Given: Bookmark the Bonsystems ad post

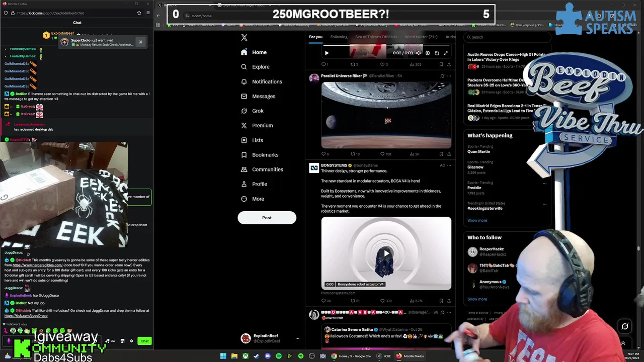Looking at the screenshot, I should coord(441,301).
